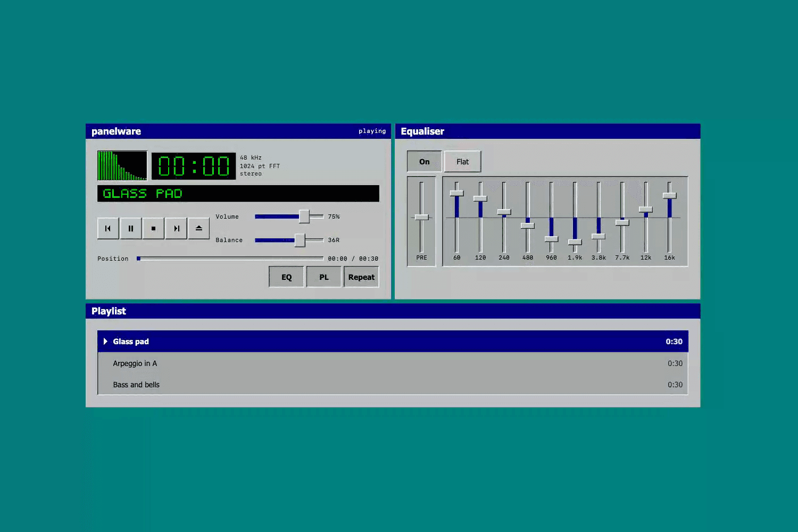Click the Equaliser panel title bar
This screenshot has height=532, width=798.
(x=548, y=131)
